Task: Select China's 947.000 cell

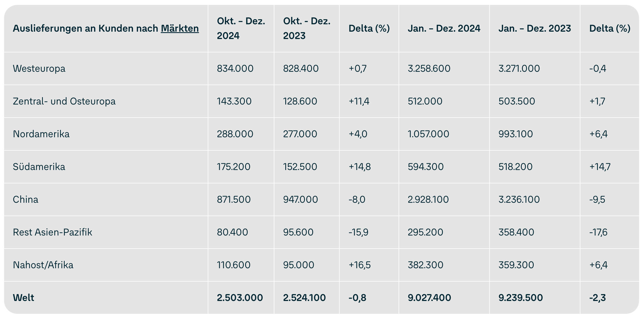Action: pos(300,199)
